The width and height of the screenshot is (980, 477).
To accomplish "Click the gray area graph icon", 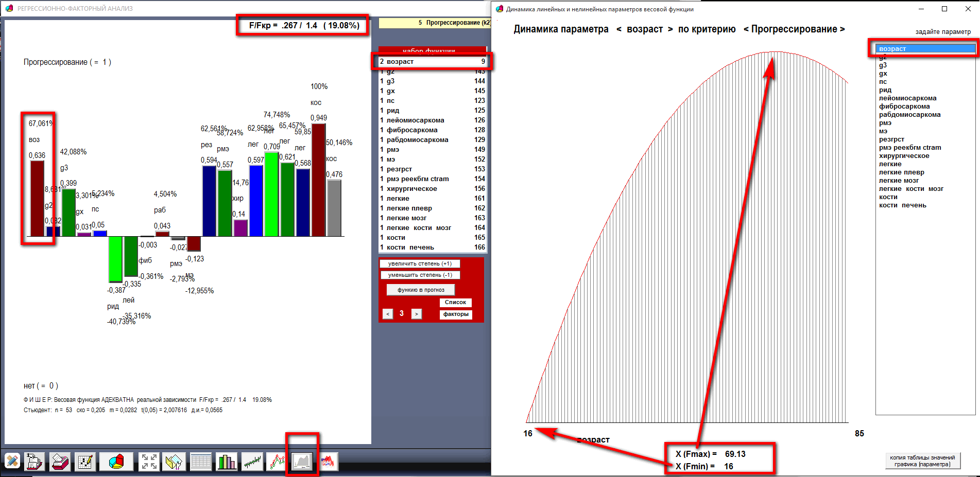I will 302,462.
